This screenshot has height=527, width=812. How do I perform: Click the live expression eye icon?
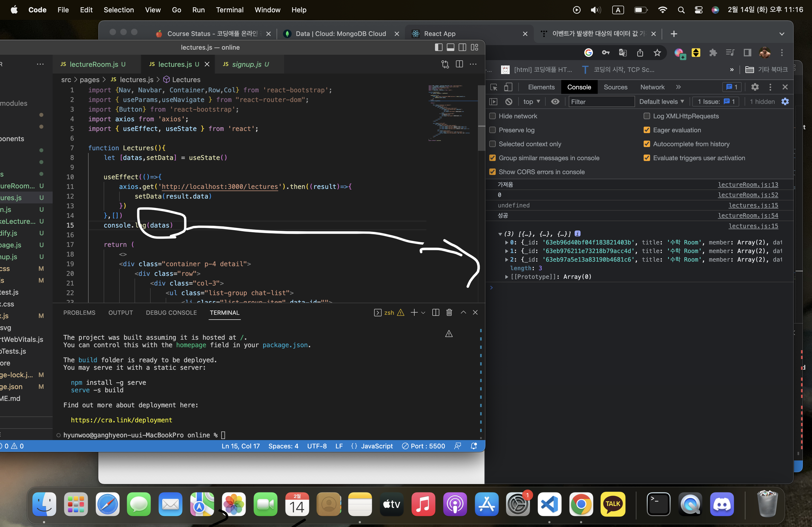click(x=555, y=102)
